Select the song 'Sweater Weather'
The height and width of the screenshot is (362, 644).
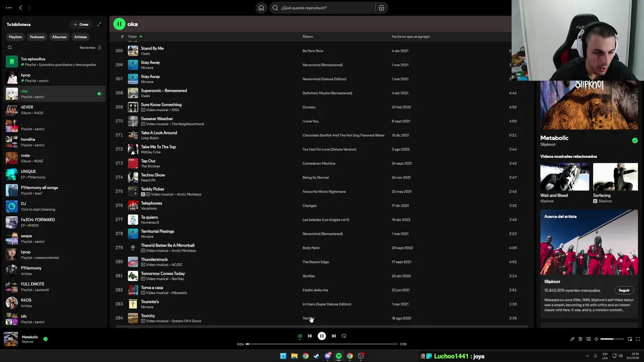tap(156, 119)
